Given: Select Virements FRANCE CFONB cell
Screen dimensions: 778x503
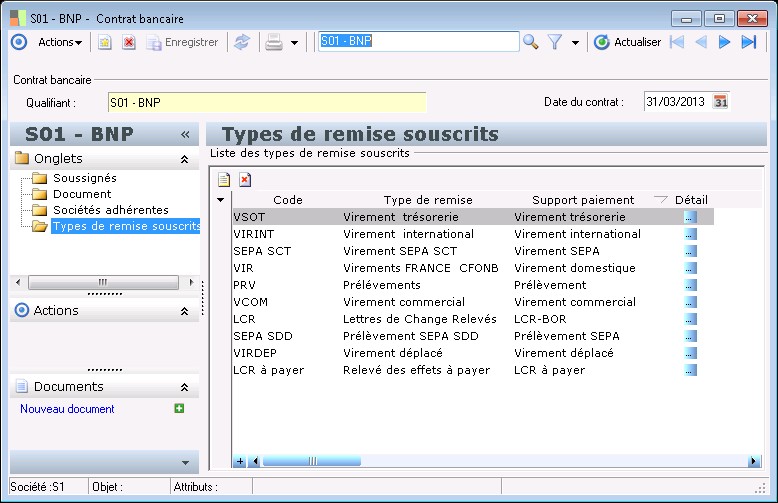Looking at the screenshot, I should 420,268.
